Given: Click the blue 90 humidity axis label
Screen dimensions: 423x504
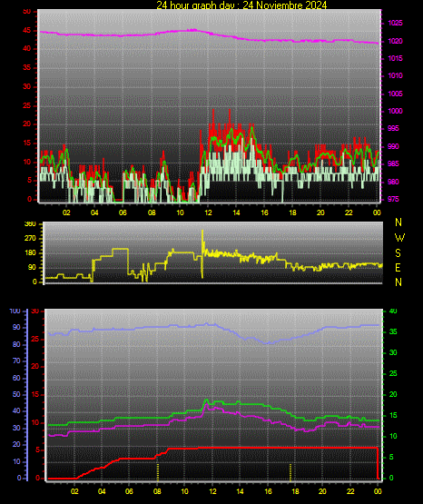Looking at the screenshot, I should [x=16, y=328].
